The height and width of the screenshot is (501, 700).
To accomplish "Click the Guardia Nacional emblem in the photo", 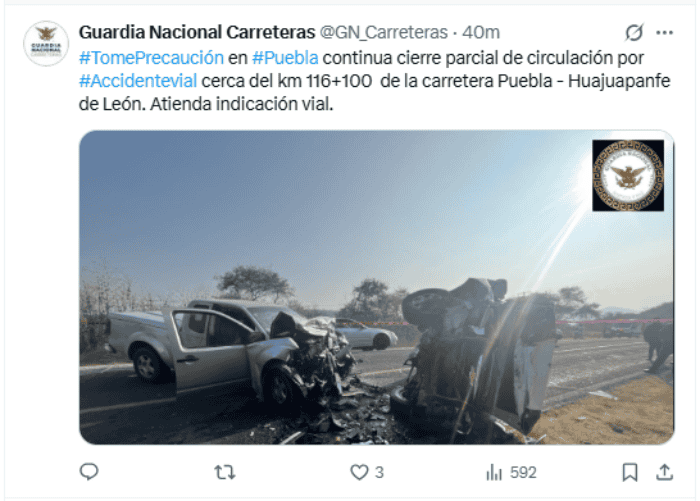I will (628, 175).
